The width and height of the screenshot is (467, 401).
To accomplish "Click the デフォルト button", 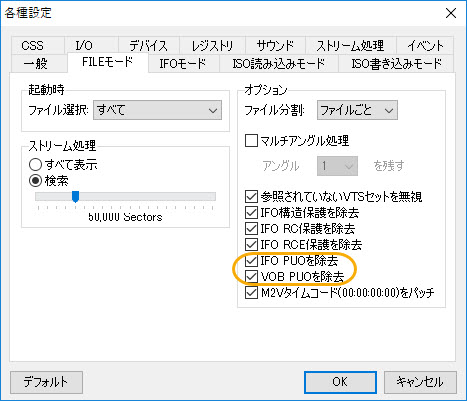I will coord(46,382).
